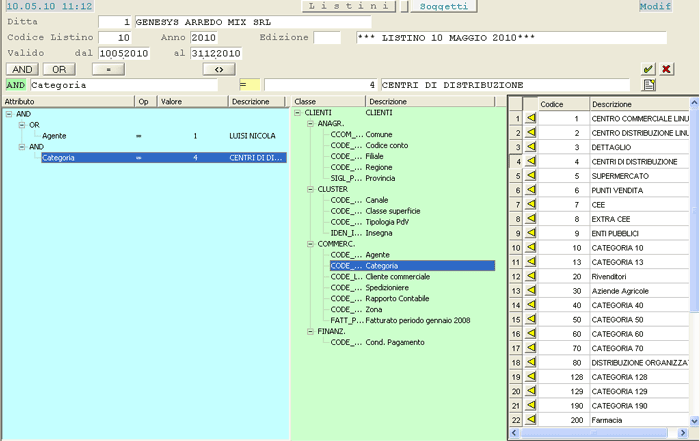Click the Codice Listino field
This screenshot has height=441, width=700.
(x=115, y=37)
